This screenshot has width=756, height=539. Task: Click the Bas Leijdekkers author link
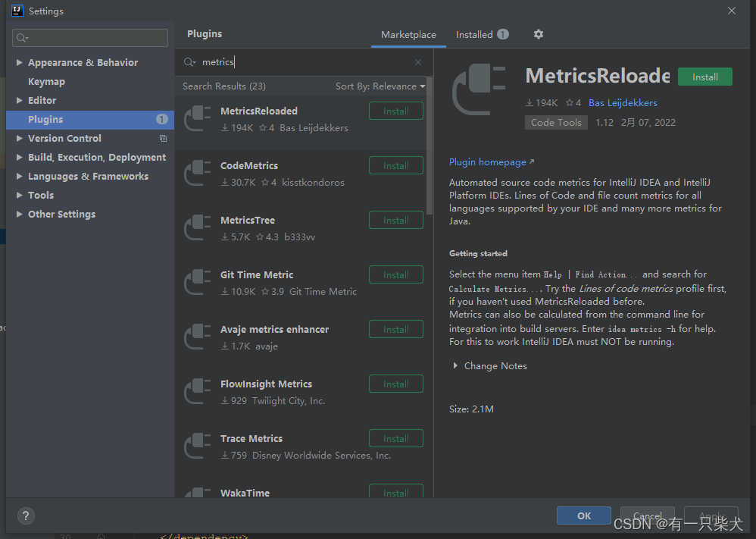(623, 103)
